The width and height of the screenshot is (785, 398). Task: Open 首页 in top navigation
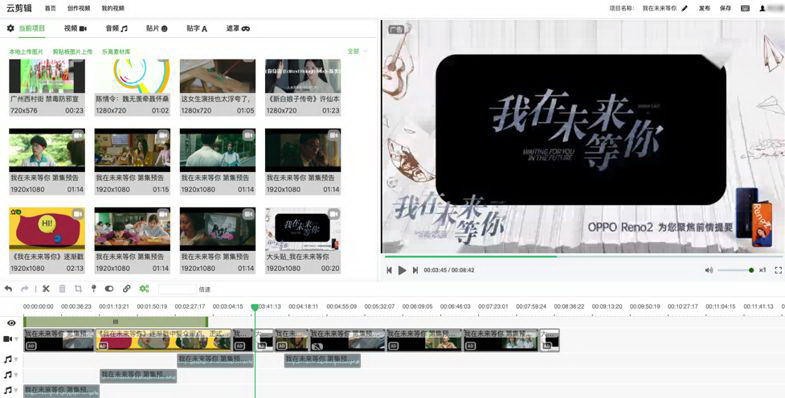click(x=51, y=8)
